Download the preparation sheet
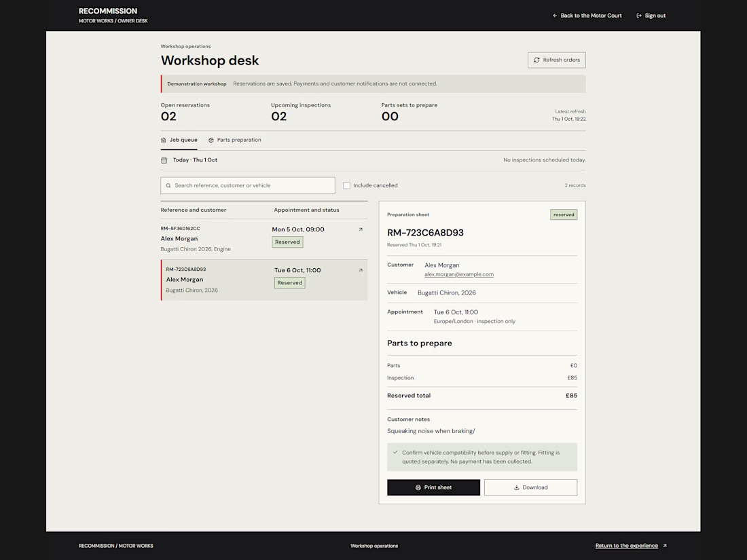 [x=531, y=487]
